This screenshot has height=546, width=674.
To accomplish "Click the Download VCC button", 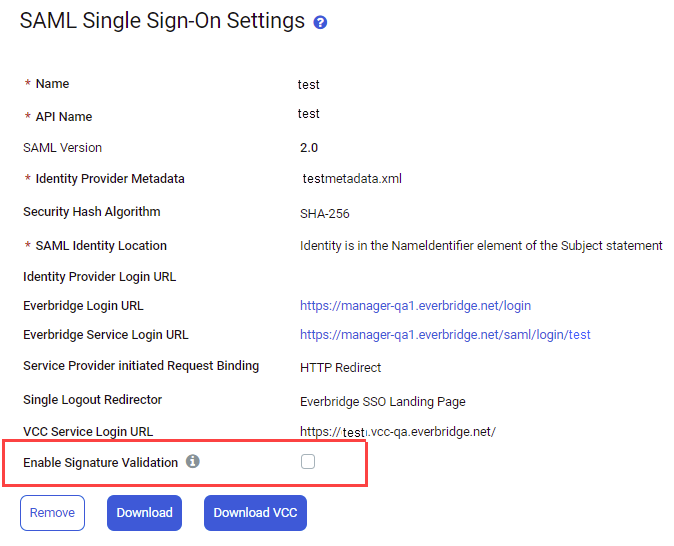I will tap(255, 513).
